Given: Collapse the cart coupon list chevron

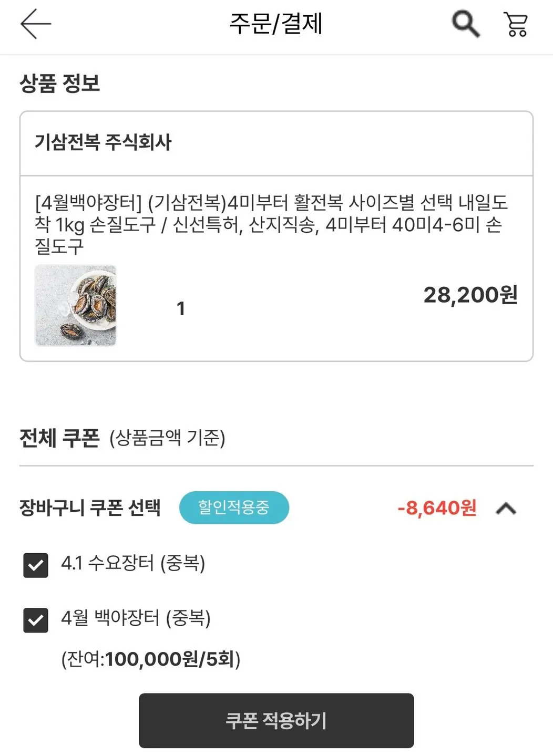Looking at the screenshot, I should 506,509.
